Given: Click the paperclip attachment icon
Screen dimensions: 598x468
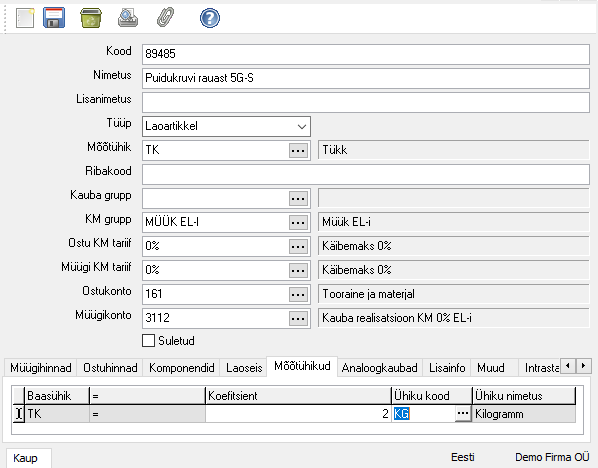Looking at the screenshot, I should tap(166, 18).
